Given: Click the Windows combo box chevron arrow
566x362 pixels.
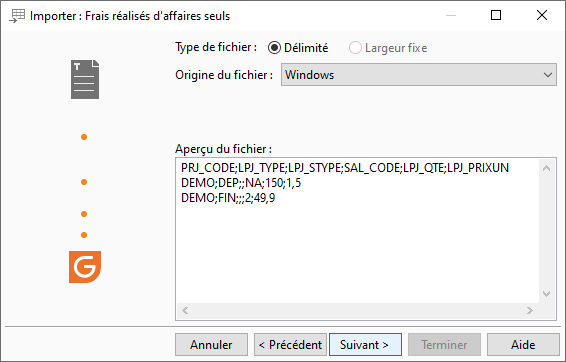Looking at the screenshot, I should (548, 75).
